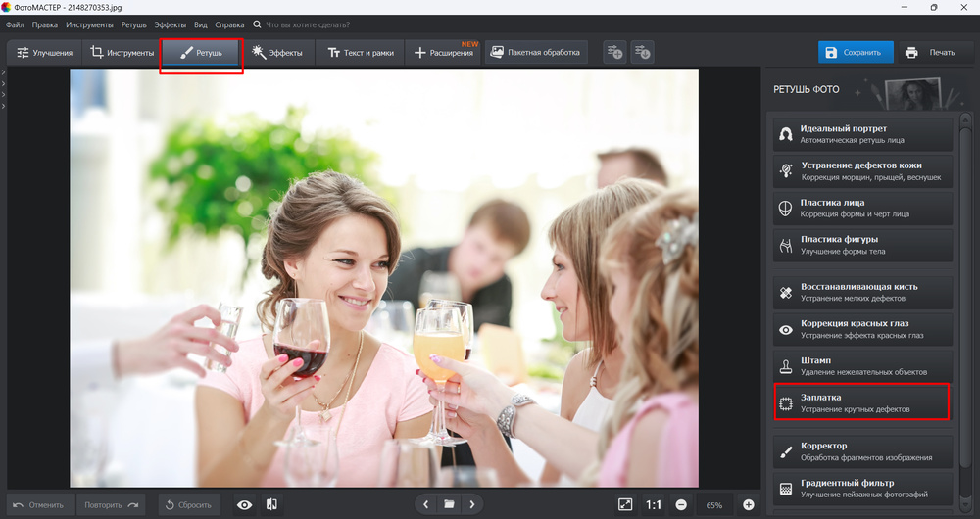Open the file browser folder button

tap(449, 504)
